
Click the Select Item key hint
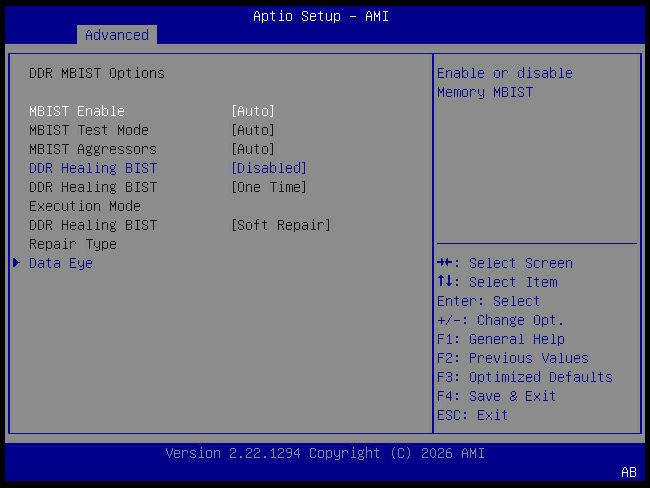pos(497,282)
